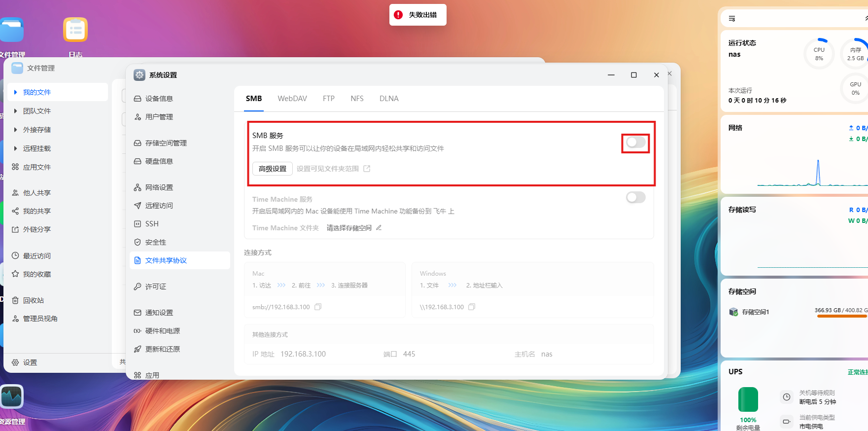This screenshot has height=431, width=868.
Task: Click the external-link icon beside 设置可见文件夹范围
Action: click(367, 169)
